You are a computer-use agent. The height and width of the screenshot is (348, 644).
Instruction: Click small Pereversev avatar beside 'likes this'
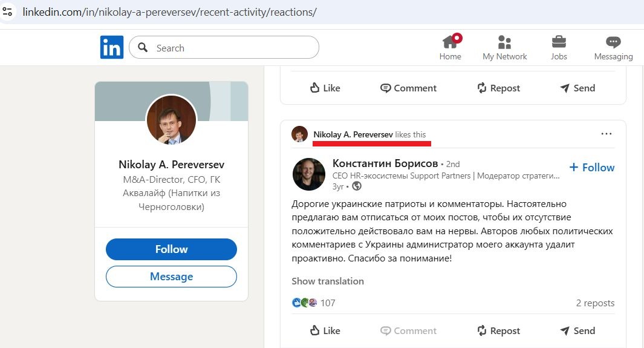click(299, 134)
